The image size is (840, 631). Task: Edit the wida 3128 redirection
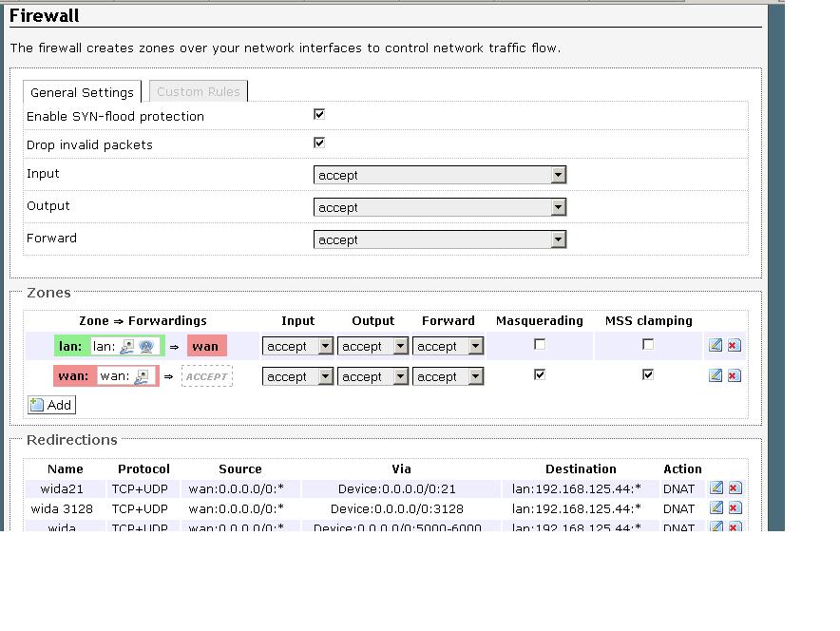point(716,507)
